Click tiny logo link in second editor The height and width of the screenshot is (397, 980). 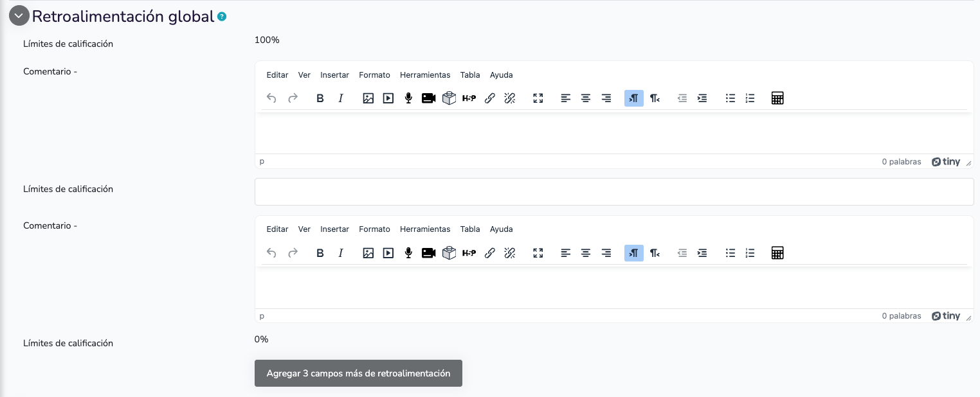946,316
